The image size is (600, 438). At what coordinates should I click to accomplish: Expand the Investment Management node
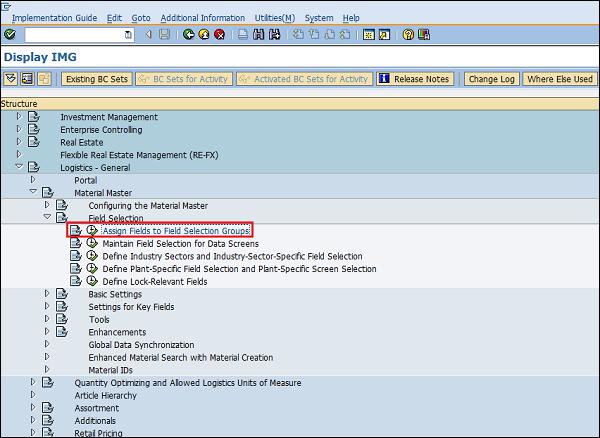click(19, 117)
